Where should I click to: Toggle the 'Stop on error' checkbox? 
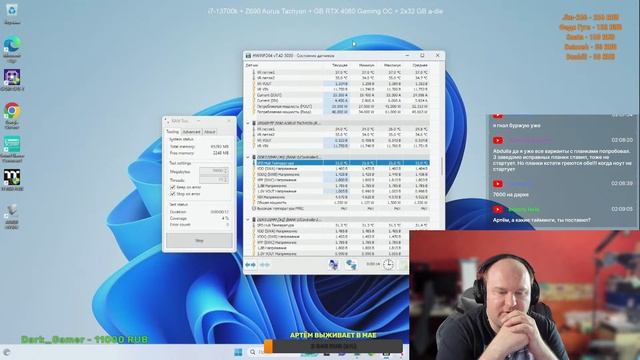(173, 194)
